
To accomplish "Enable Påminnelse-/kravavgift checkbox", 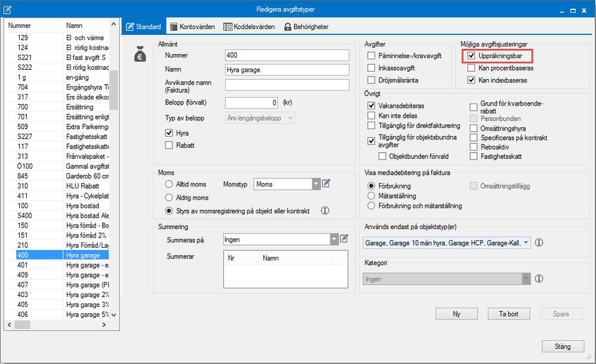I will click(x=371, y=56).
